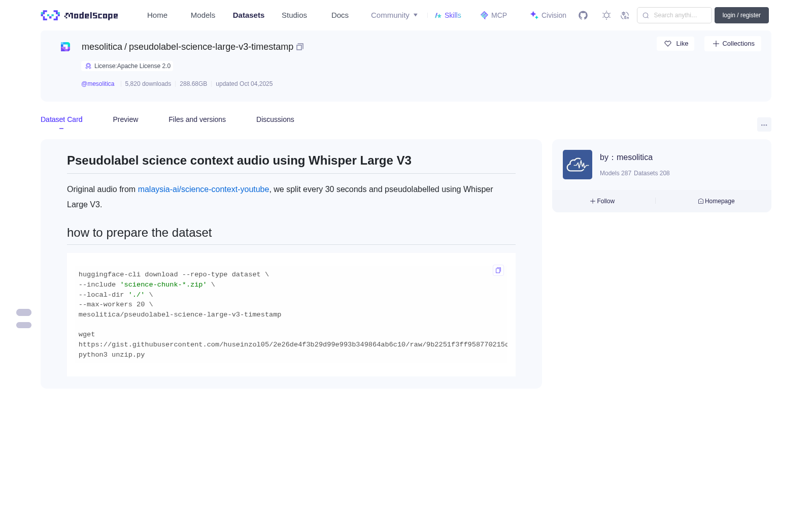Click 'python3 unzip.py' code line
Viewport: 812px width, 508px height.
coord(112,355)
